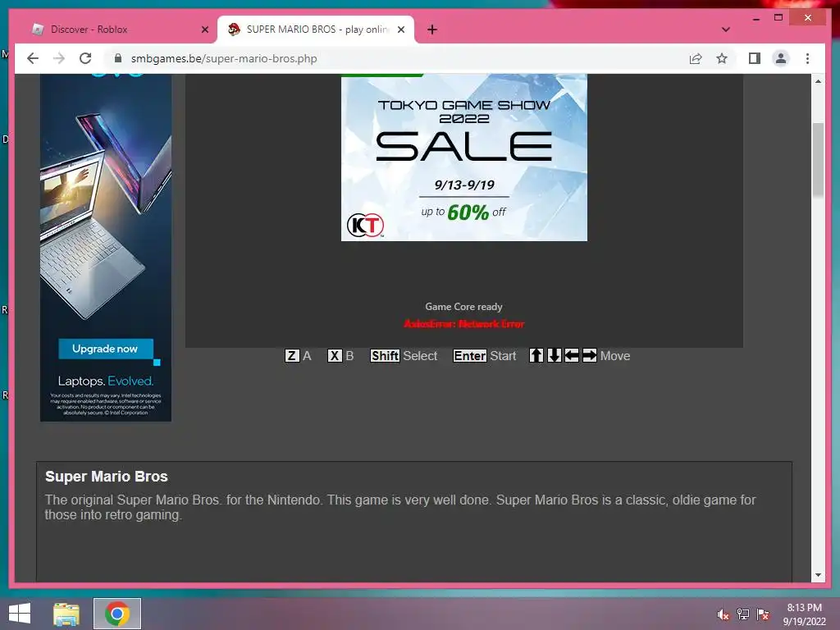Click the Move label next to arrow keys
The width and height of the screenshot is (840, 630).
615,356
